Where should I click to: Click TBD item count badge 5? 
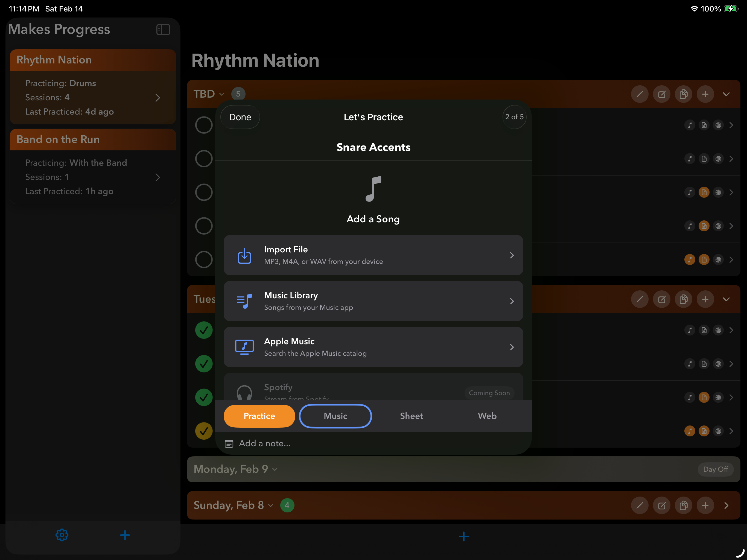coord(238,94)
